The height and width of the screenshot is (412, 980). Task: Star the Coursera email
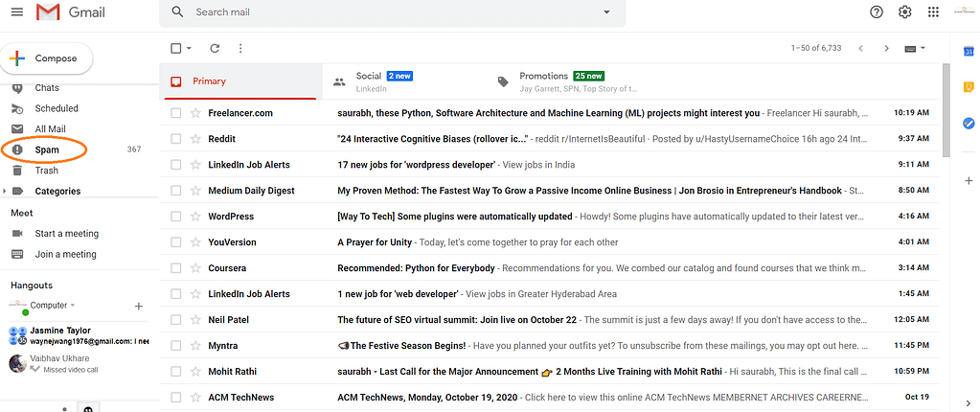[x=195, y=268]
